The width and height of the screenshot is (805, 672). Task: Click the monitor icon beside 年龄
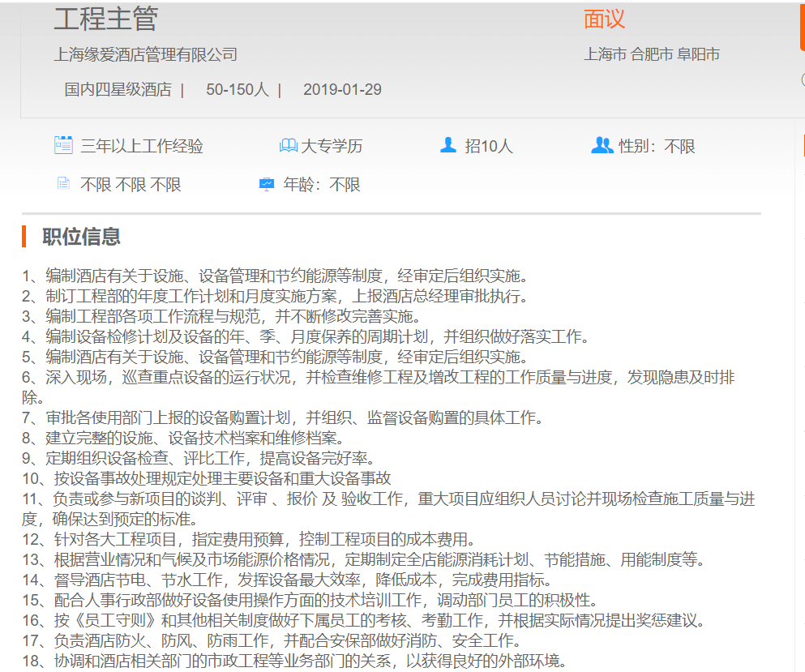[x=267, y=184]
